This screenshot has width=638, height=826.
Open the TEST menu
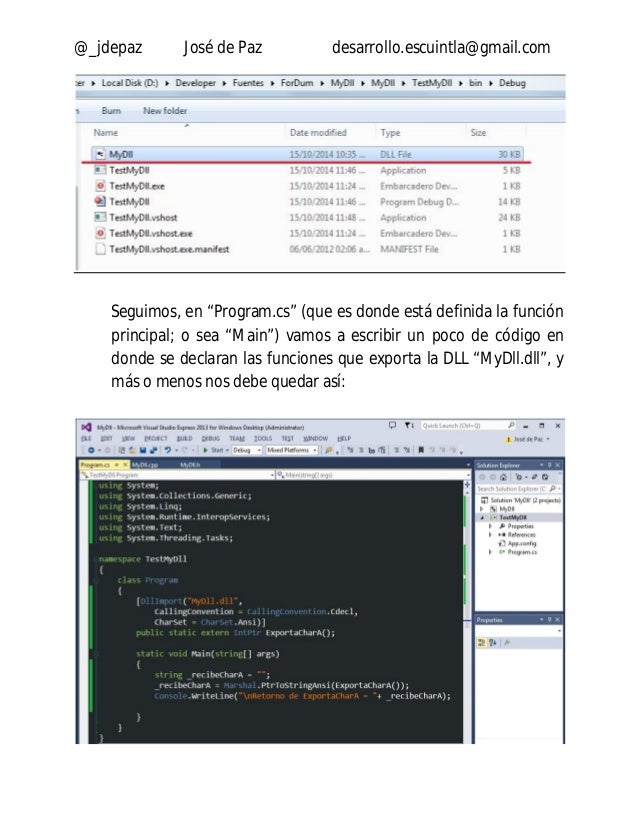pyautogui.click(x=288, y=439)
